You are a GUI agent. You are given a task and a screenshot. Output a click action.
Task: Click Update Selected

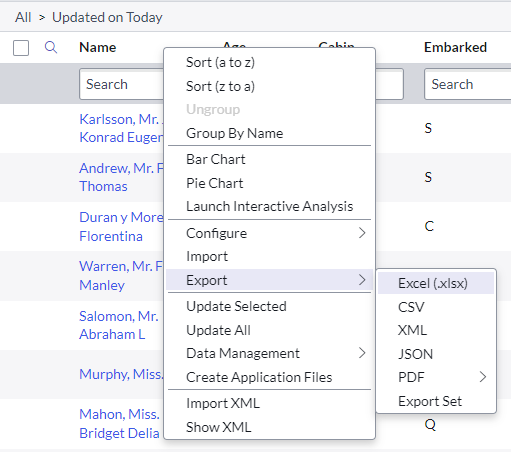coord(269,306)
